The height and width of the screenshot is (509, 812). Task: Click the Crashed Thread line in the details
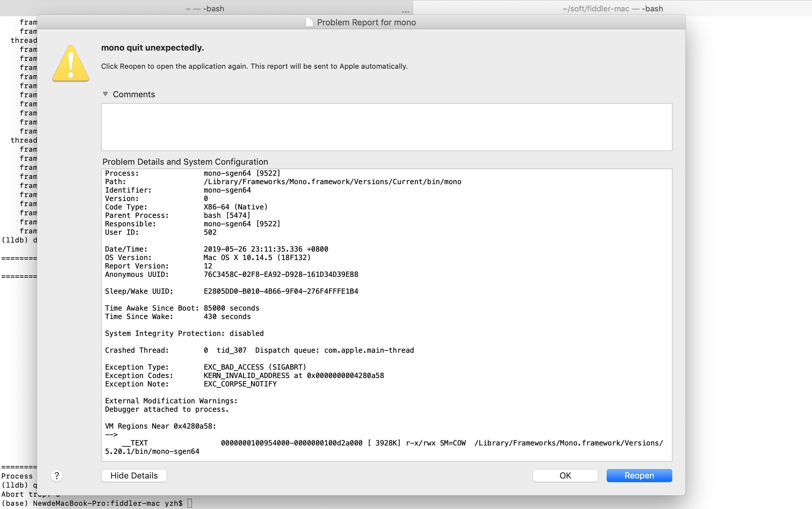[259, 350]
